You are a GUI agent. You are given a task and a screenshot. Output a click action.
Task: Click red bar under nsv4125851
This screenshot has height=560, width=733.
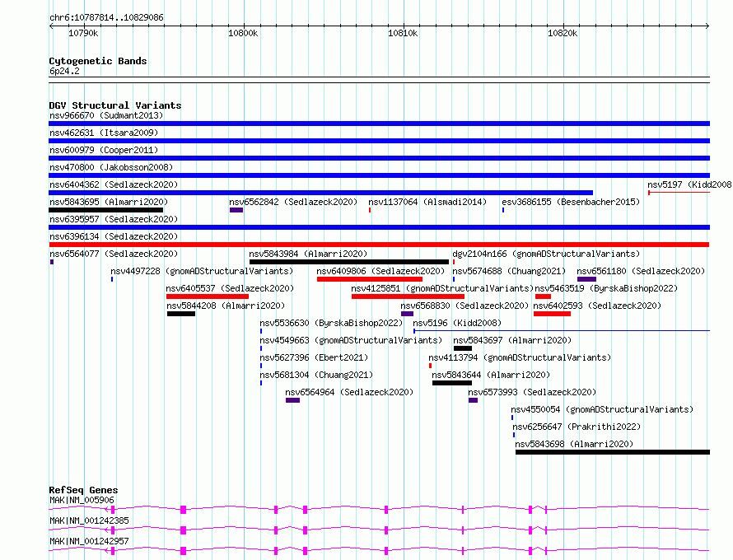click(x=408, y=296)
